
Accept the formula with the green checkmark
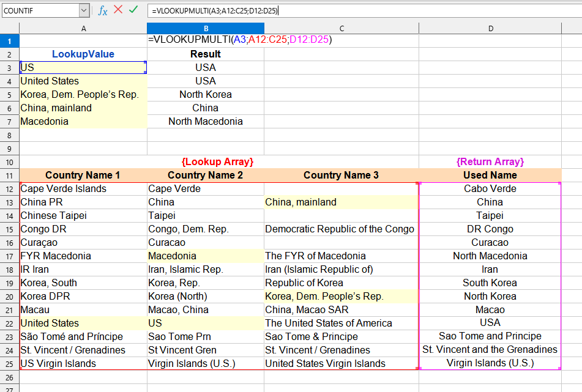[133, 10]
